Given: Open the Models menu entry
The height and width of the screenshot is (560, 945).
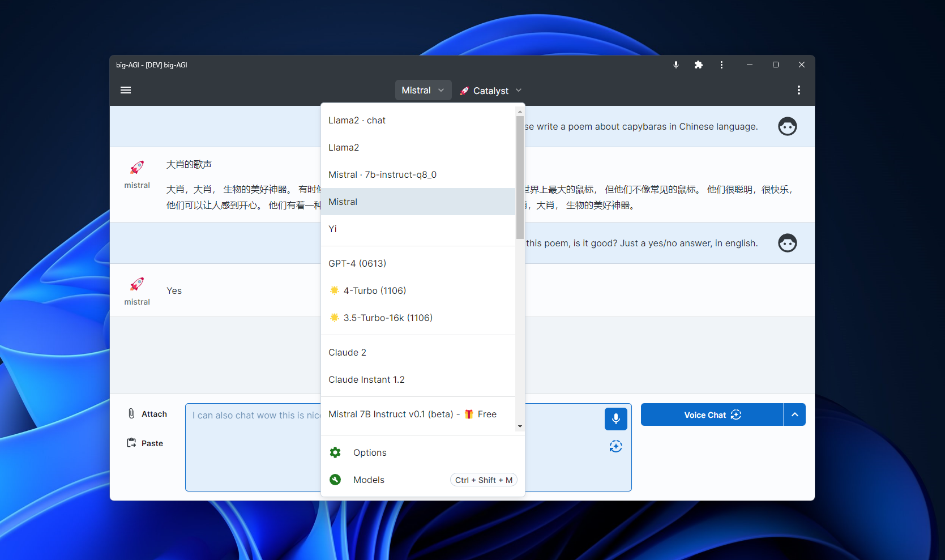Looking at the screenshot, I should pos(423,480).
